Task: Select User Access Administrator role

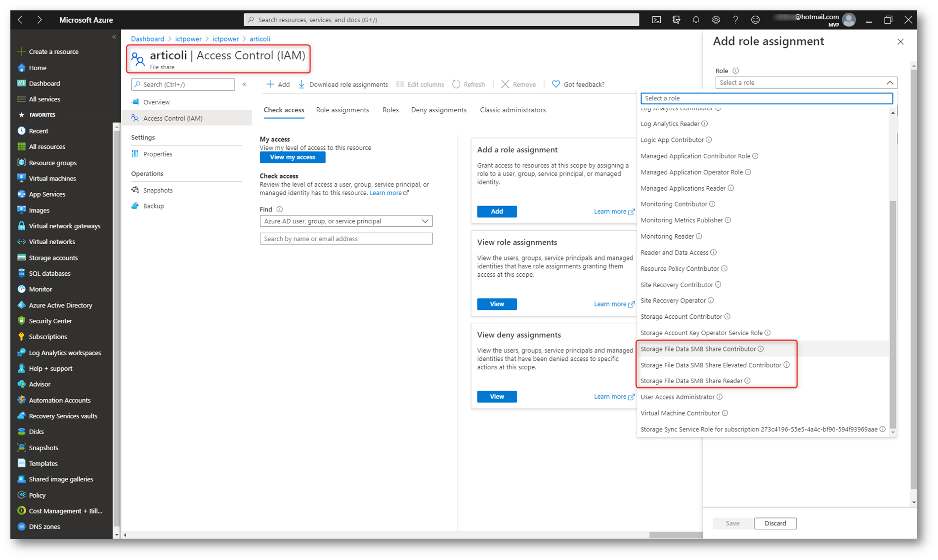Action: pos(762,397)
